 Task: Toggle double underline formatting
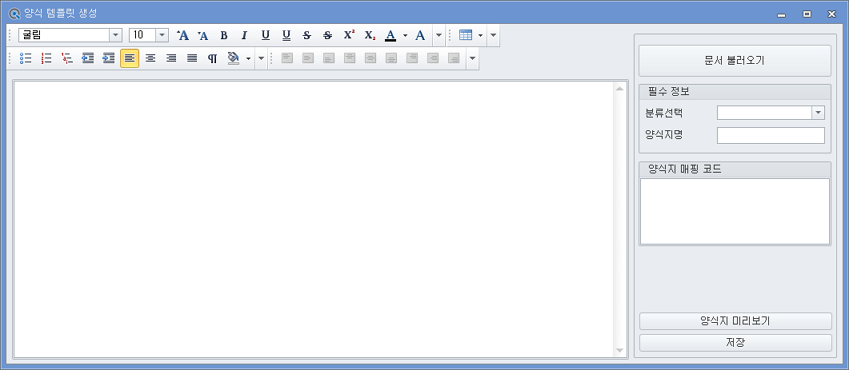tap(286, 35)
